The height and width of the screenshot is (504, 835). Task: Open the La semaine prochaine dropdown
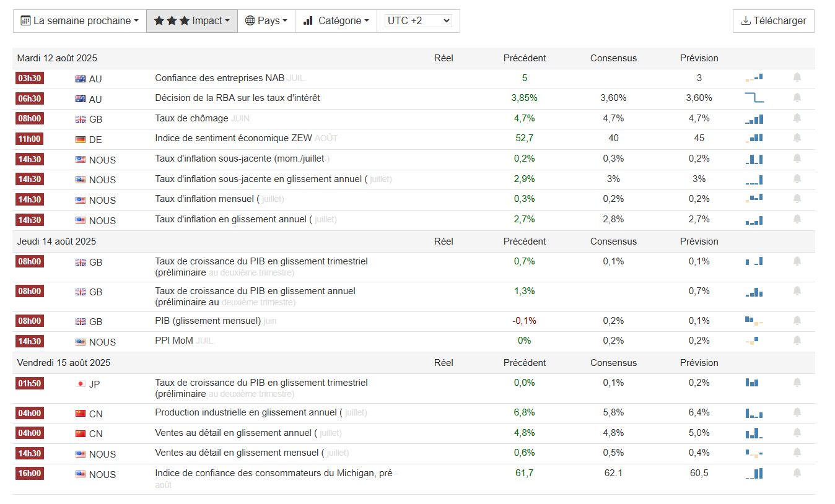tap(79, 21)
